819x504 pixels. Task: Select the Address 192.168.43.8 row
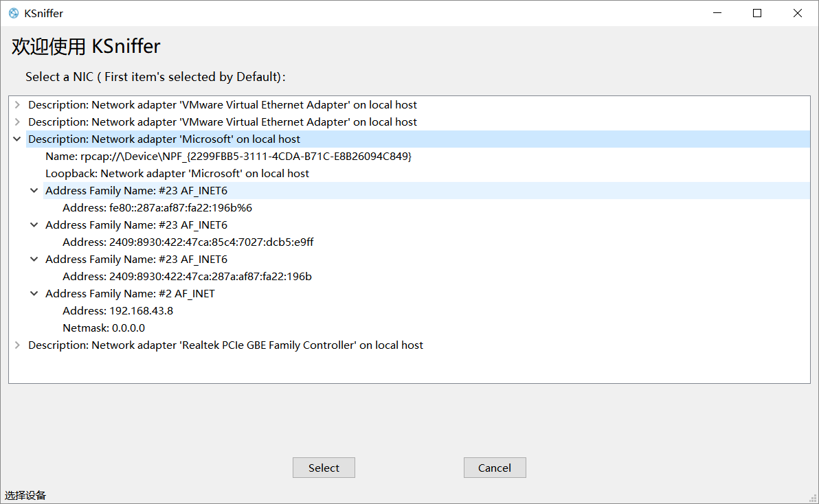click(x=117, y=311)
